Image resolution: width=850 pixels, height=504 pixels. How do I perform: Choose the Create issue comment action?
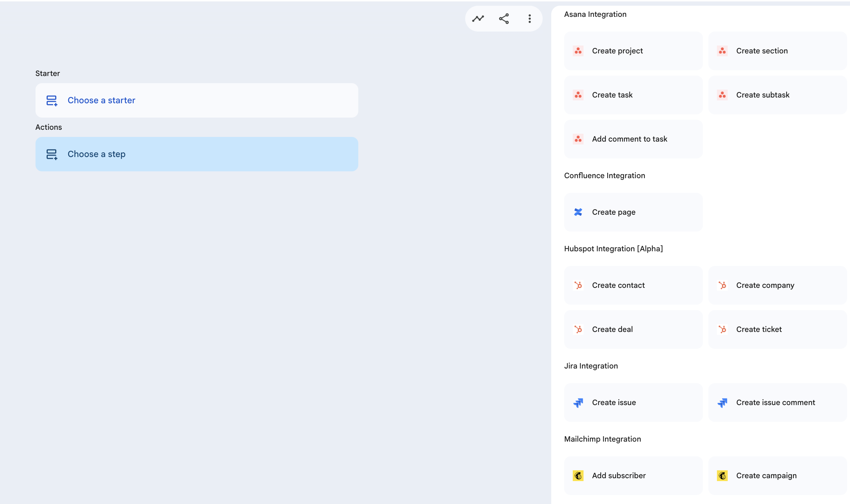click(777, 403)
